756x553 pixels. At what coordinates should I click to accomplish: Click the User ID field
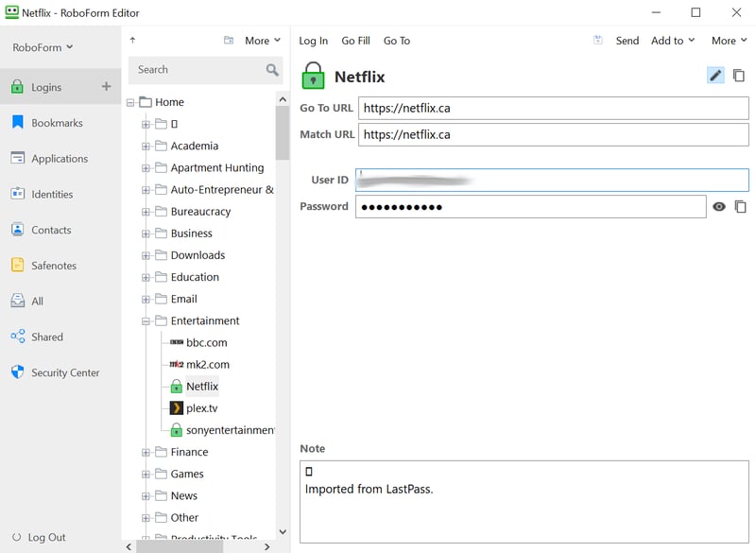click(x=552, y=180)
